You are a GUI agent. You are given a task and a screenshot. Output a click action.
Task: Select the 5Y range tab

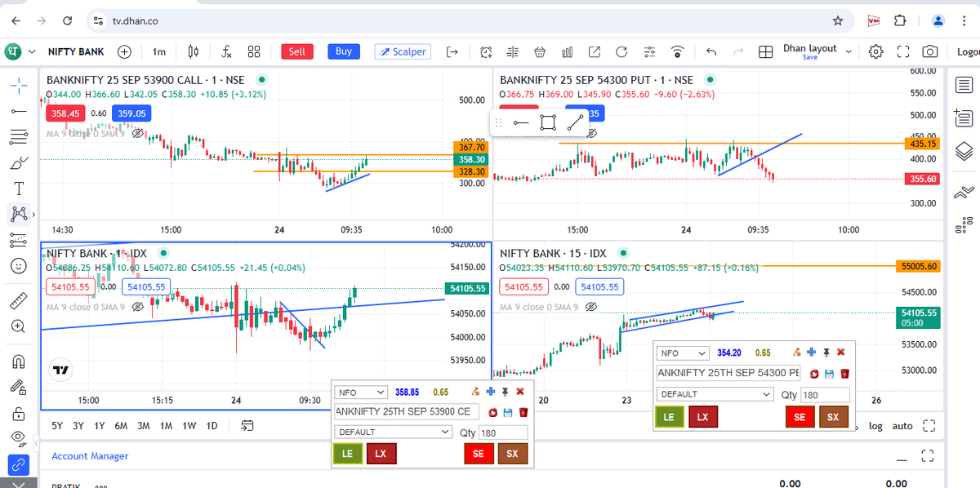[57, 426]
